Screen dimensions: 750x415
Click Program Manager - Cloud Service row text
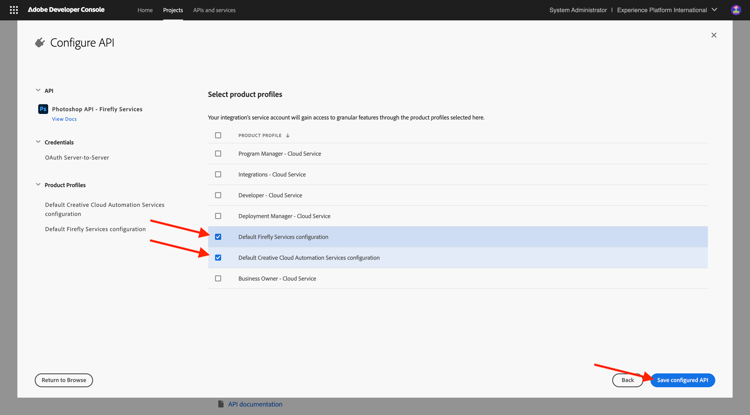click(280, 153)
